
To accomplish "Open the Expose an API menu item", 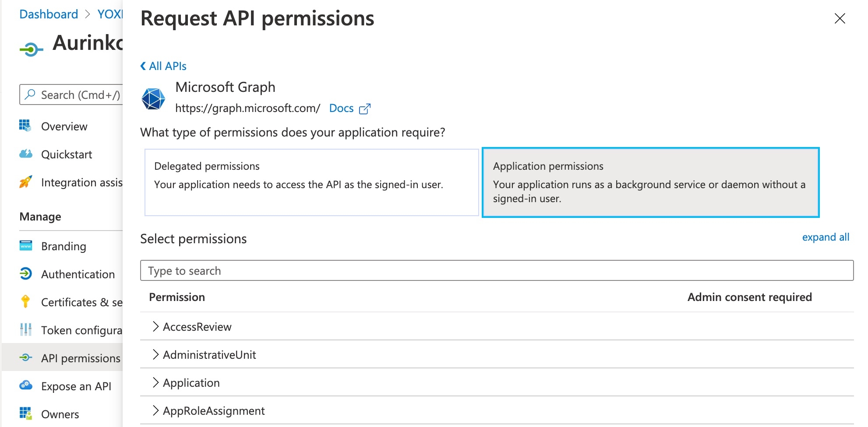I will (x=76, y=386).
